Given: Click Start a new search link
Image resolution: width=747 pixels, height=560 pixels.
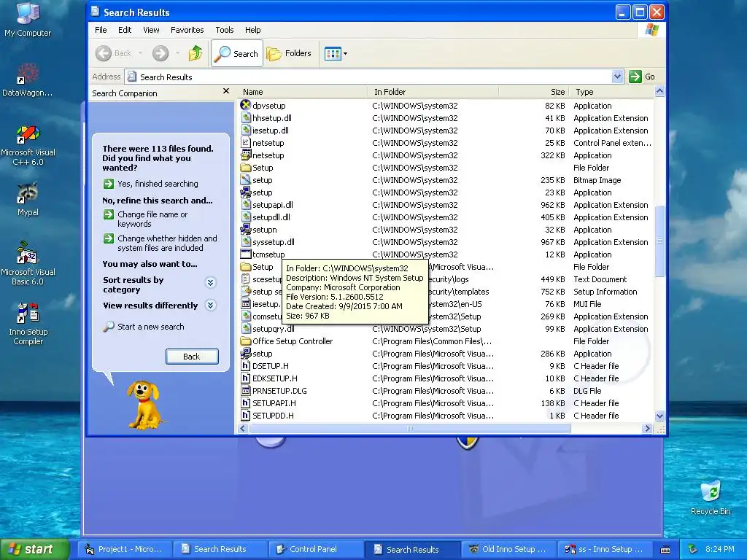Looking at the screenshot, I should [150, 327].
